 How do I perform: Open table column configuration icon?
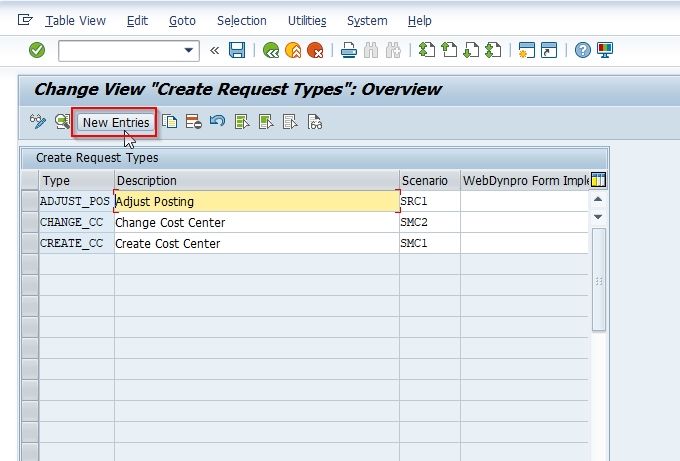click(598, 180)
